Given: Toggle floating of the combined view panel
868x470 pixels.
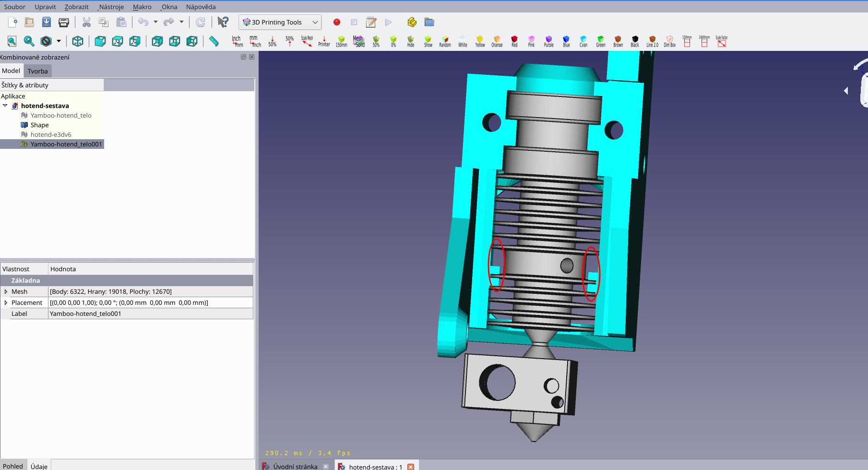Looking at the screenshot, I should [243, 57].
